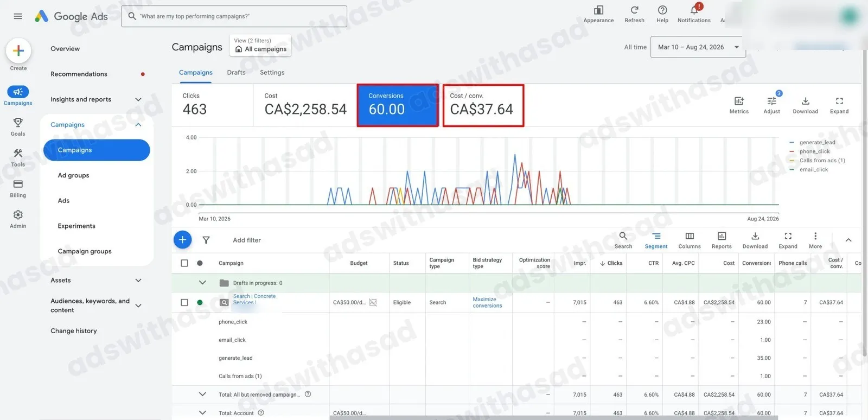
Task: Open Goals trophy icon in sidebar
Action: pos(18,123)
